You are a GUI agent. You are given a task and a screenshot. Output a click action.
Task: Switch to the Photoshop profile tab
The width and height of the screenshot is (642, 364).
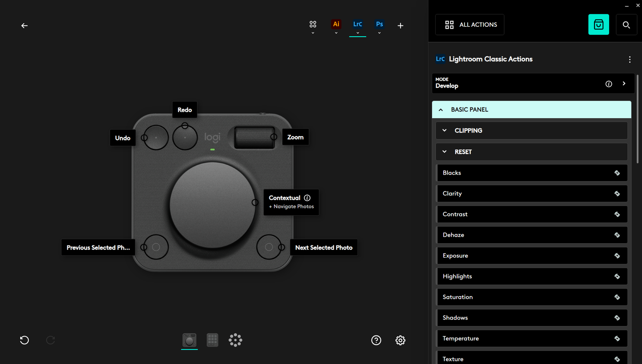(x=380, y=25)
